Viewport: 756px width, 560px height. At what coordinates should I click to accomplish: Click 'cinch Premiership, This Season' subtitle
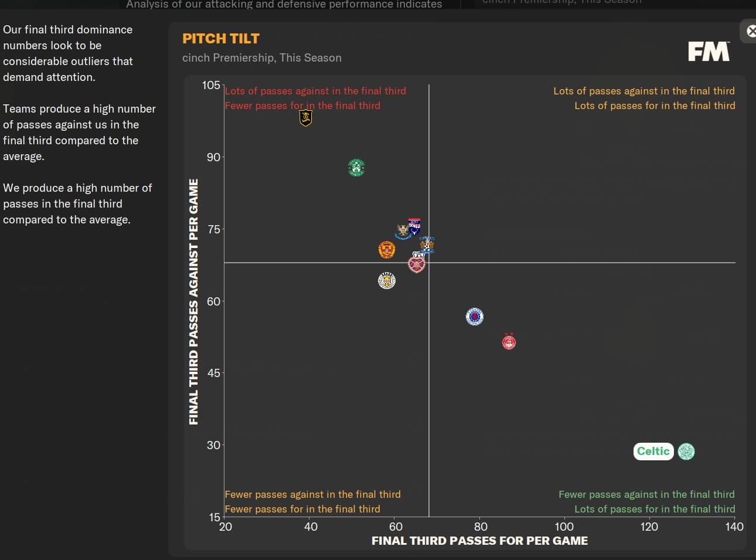pos(262,57)
